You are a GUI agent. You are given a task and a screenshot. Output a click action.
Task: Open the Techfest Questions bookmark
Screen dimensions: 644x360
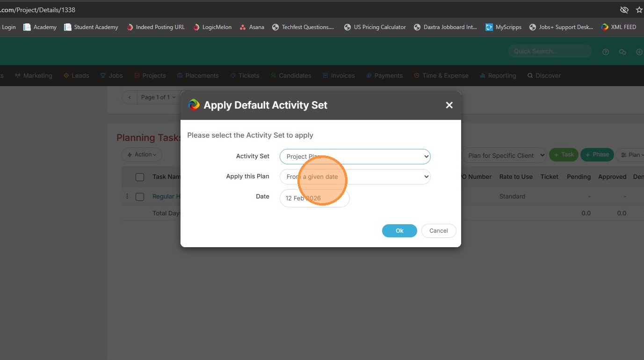click(x=303, y=27)
